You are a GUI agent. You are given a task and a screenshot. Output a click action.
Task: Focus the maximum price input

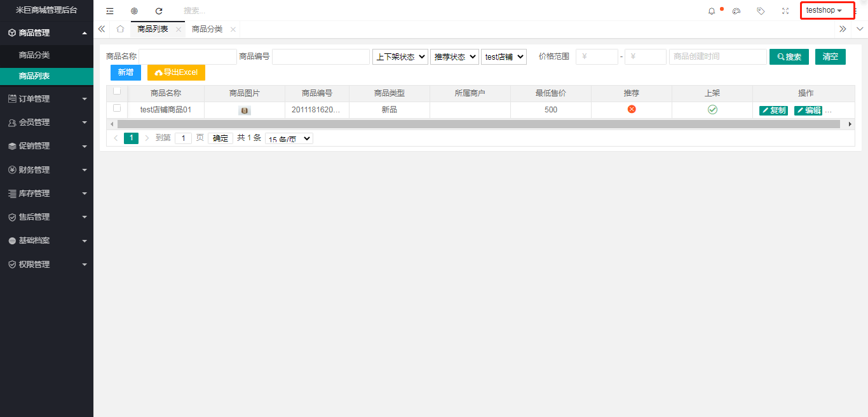(x=646, y=56)
